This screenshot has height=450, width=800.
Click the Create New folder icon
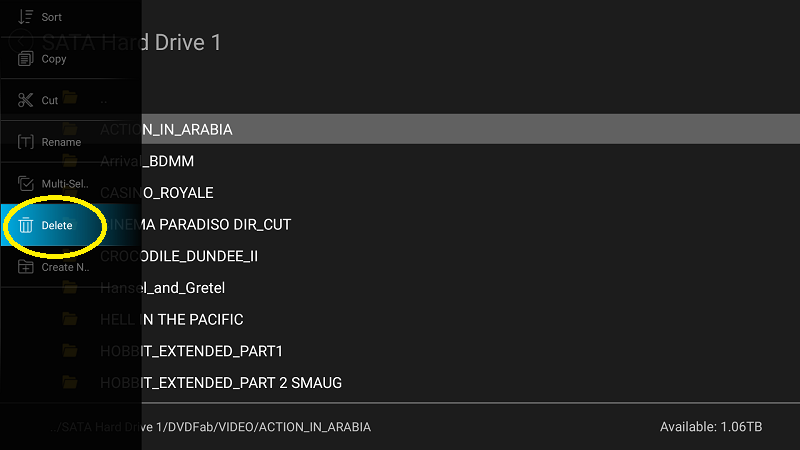25,267
